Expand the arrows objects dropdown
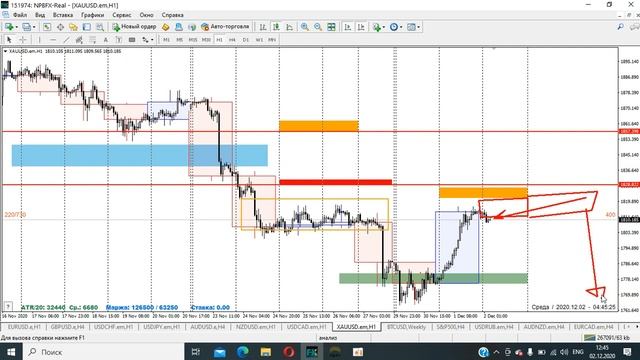The height and width of the screenshot is (360, 640). (152, 40)
